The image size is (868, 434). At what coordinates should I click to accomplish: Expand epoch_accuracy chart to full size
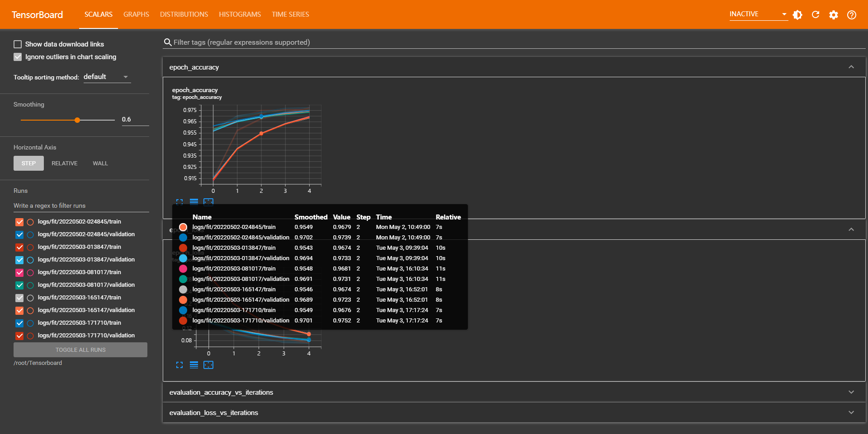179,202
